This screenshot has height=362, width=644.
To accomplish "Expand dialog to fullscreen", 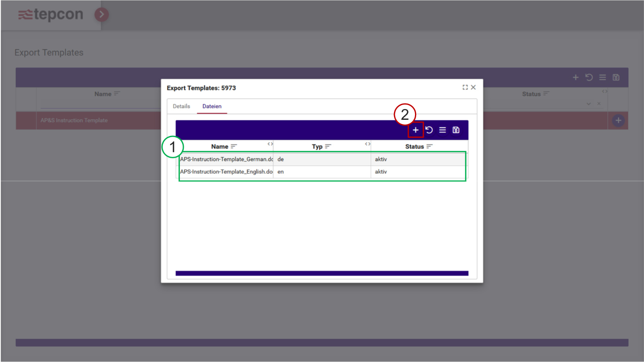I will [x=465, y=87].
